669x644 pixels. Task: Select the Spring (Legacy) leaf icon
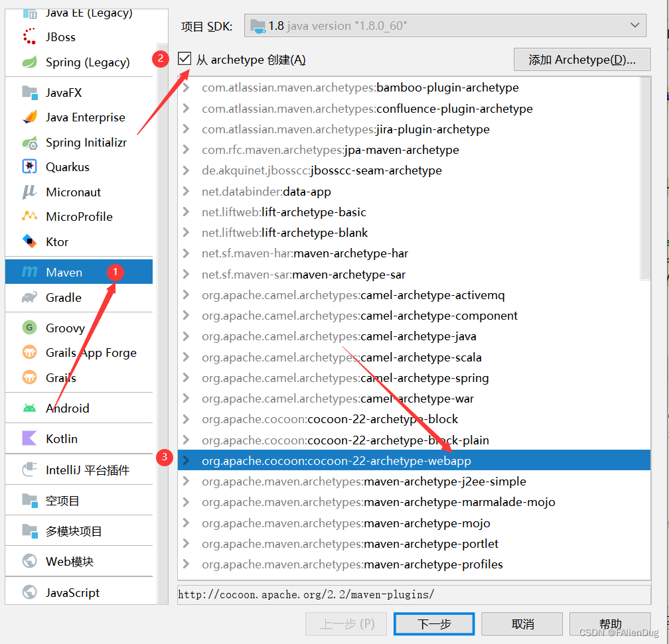click(x=29, y=62)
